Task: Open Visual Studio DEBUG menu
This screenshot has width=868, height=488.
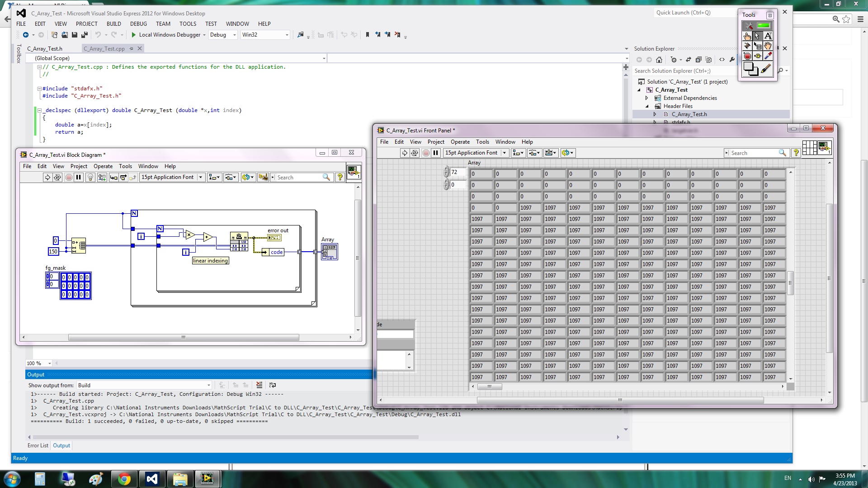Action: (138, 24)
